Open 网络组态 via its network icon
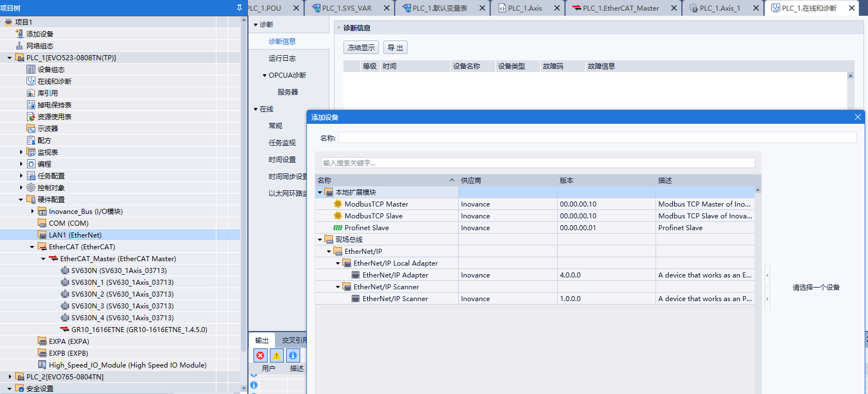The width and height of the screenshot is (868, 394). coord(20,46)
